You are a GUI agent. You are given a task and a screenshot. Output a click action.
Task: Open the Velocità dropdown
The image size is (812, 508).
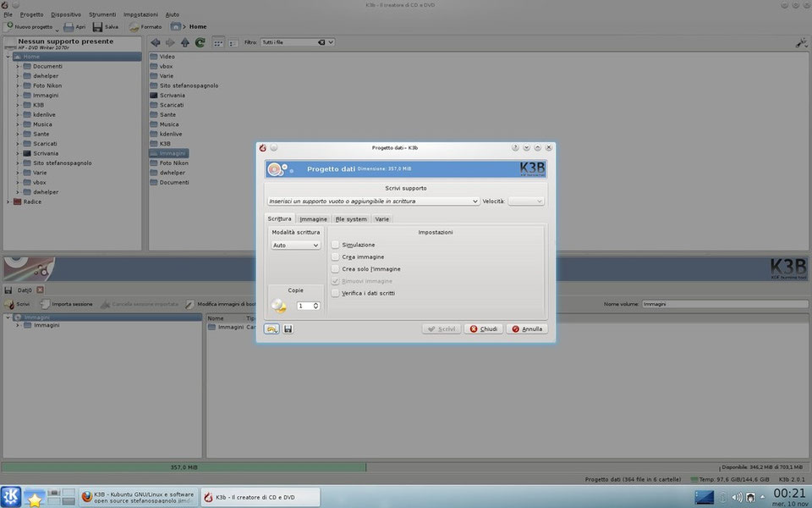pyautogui.click(x=527, y=201)
